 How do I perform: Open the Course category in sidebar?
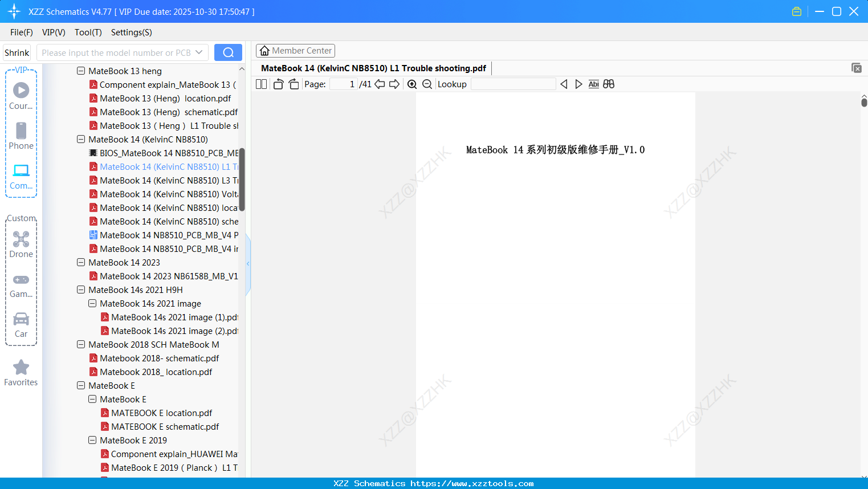21,96
